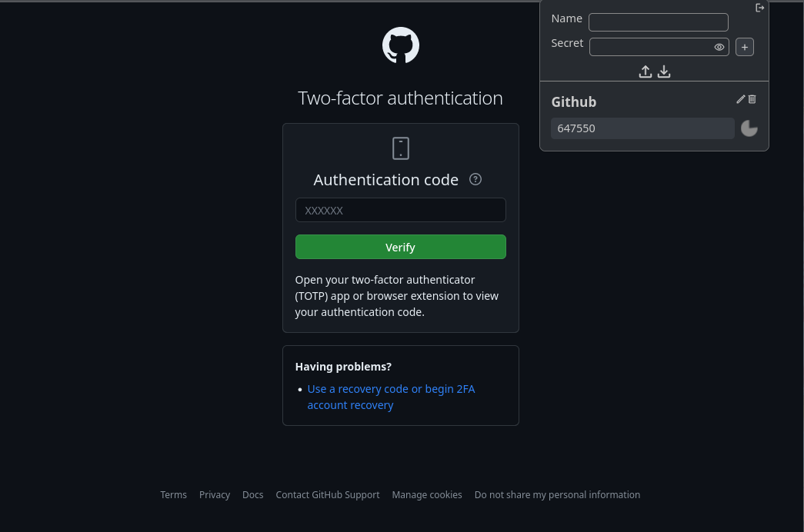Open the Manage cookies footer link
The width and height of the screenshot is (804, 532).
427,495
